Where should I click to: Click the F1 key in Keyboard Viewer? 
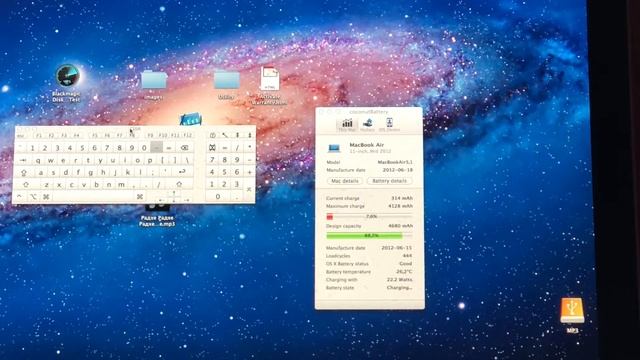click(x=39, y=136)
